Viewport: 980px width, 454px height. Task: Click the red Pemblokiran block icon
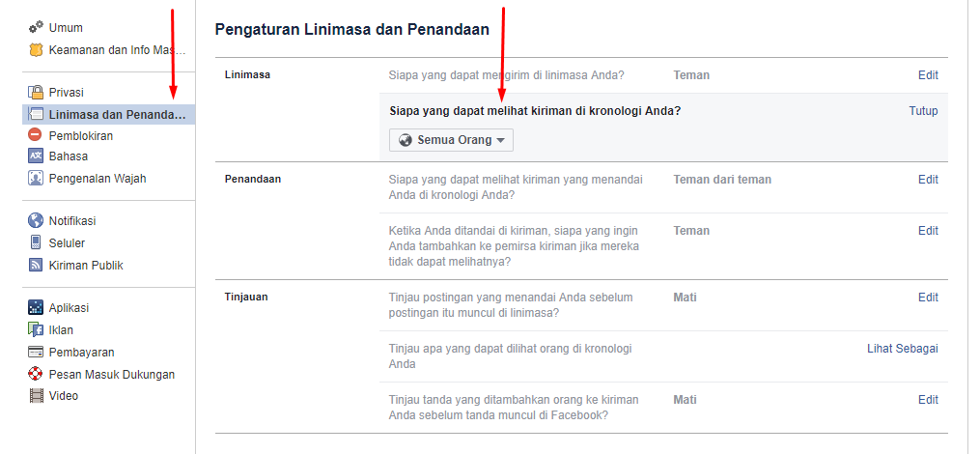pyautogui.click(x=37, y=136)
